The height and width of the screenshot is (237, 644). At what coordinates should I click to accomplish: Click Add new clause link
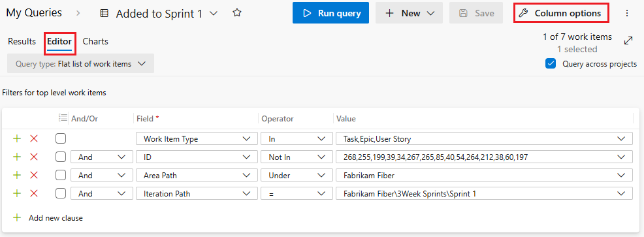pyautogui.click(x=56, y=217)
